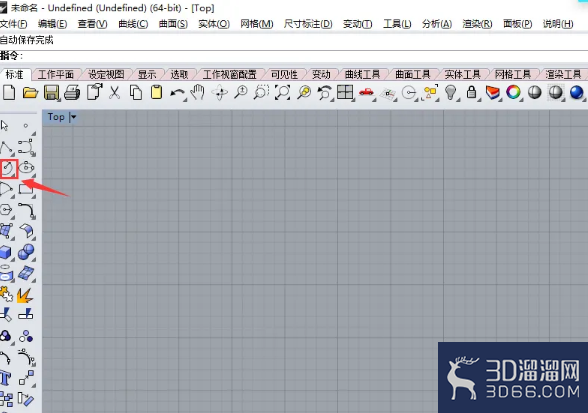The image size is (588, 413).
Task: Select the arrow pointer tool in the sidebar
Action: click(x=5, y=125)
